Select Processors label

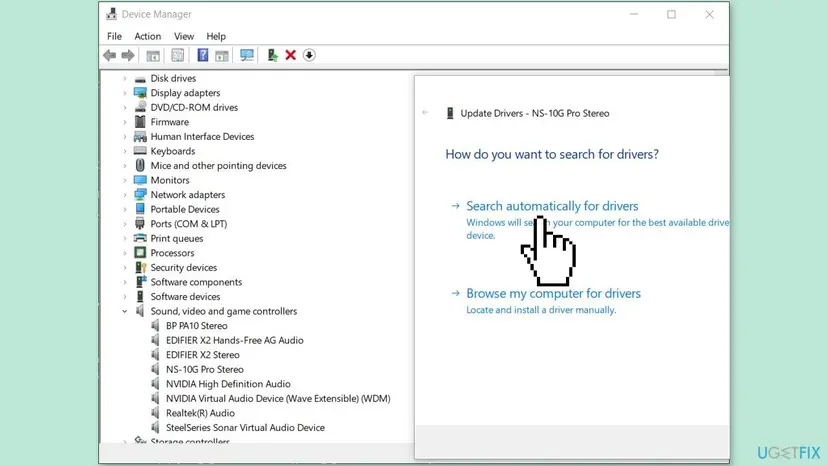coord(172,253)
